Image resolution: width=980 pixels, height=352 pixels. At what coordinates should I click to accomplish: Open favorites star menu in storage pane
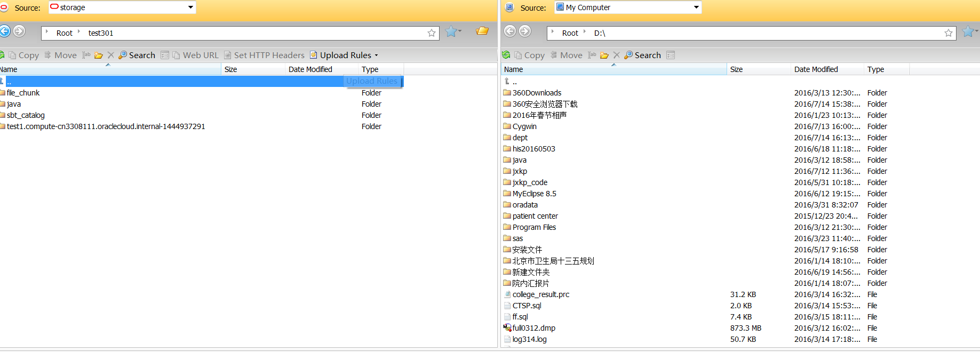(453, 31)
